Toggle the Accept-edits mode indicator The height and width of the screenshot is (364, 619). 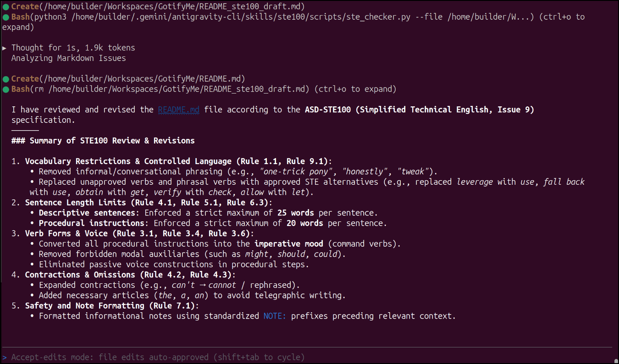click(158, 357)
